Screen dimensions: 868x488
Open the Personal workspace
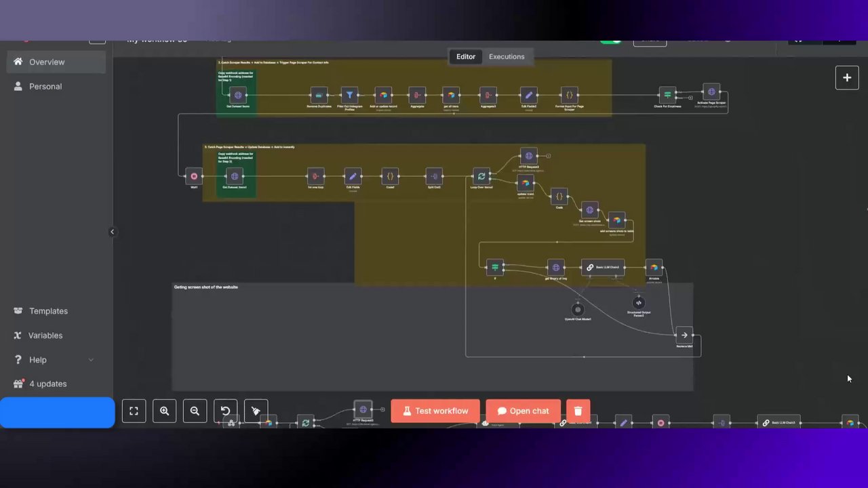pos(56,86)
